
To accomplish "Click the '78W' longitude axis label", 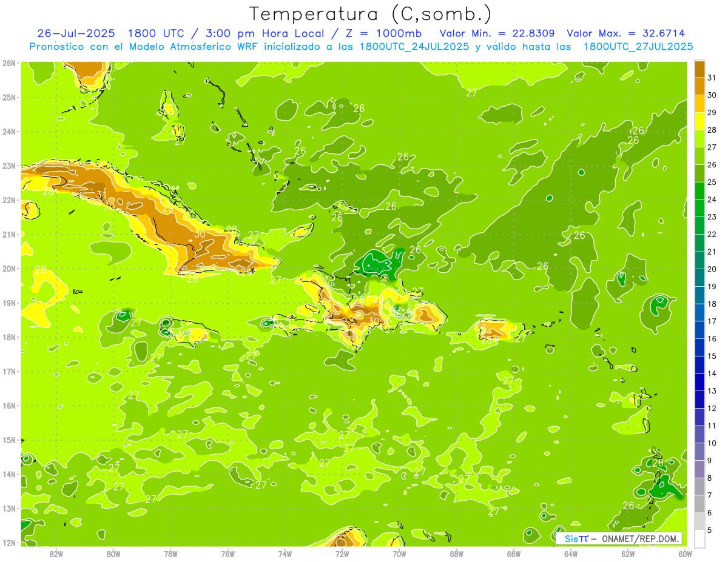I will [x=171, y=554].
